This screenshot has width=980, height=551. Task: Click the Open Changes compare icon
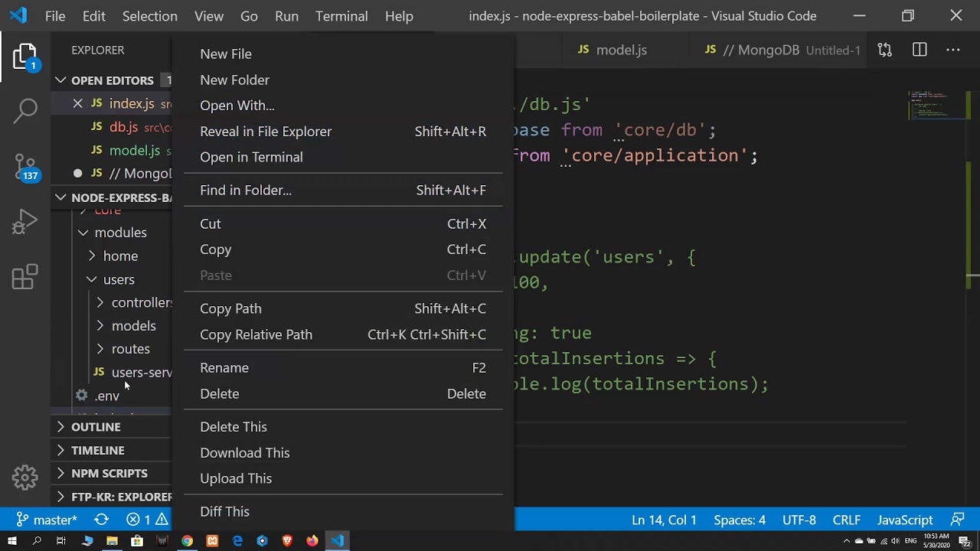[885, 50]
